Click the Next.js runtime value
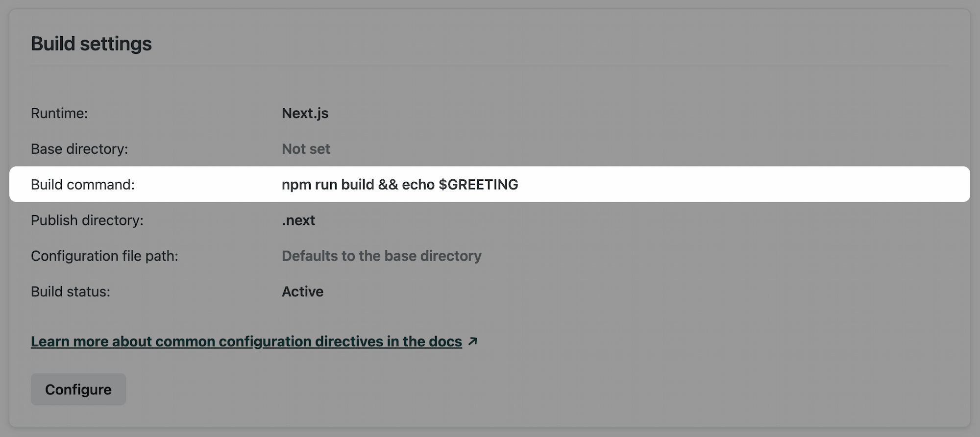 pos(305,113)
